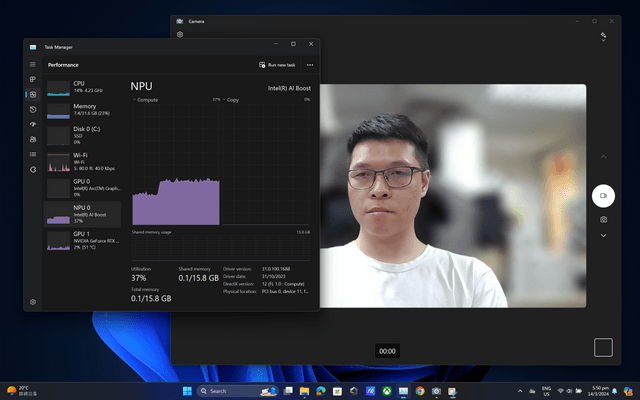Expand chevron under Camera's top-right effects icon
640x400 pixels.
coord(603,40)
